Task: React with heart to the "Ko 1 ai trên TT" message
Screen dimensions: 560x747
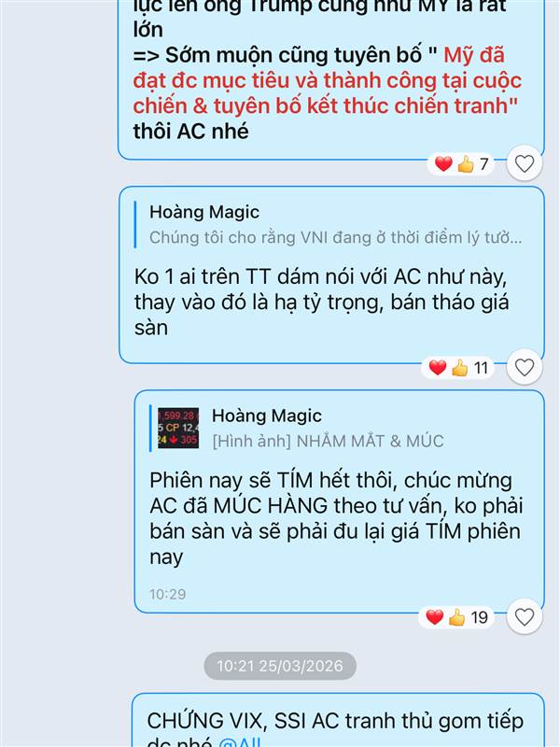Action: coord(525,367)
